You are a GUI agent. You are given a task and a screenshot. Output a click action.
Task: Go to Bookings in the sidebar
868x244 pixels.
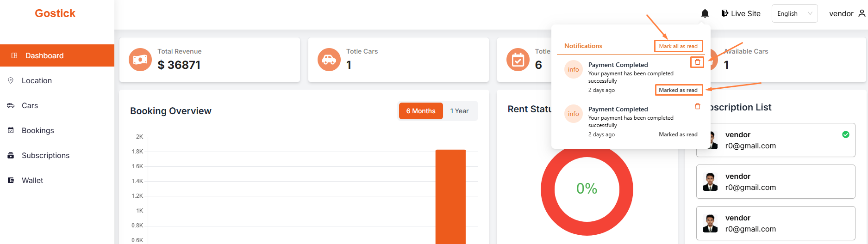38,130
